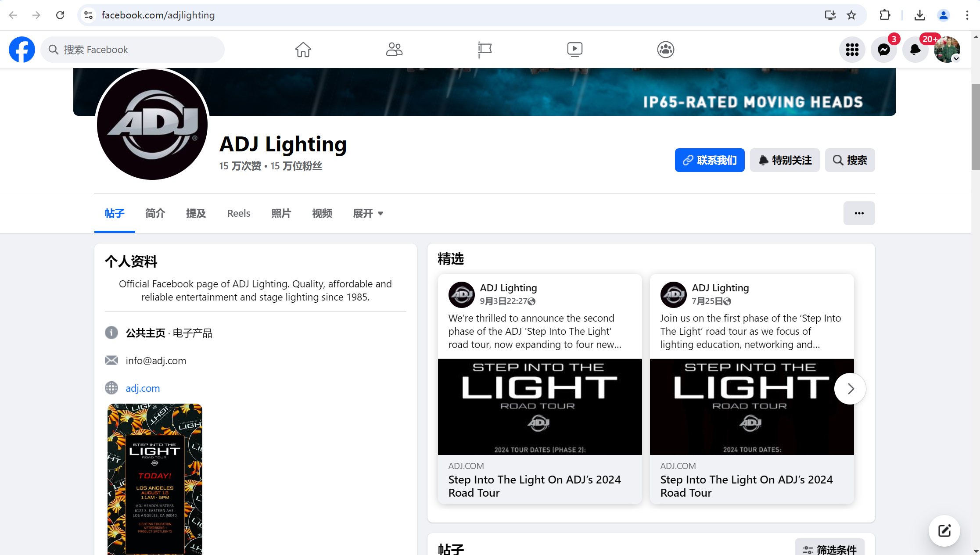Open the notifications bell icon

pyautogui.click(x=915, y=50)
